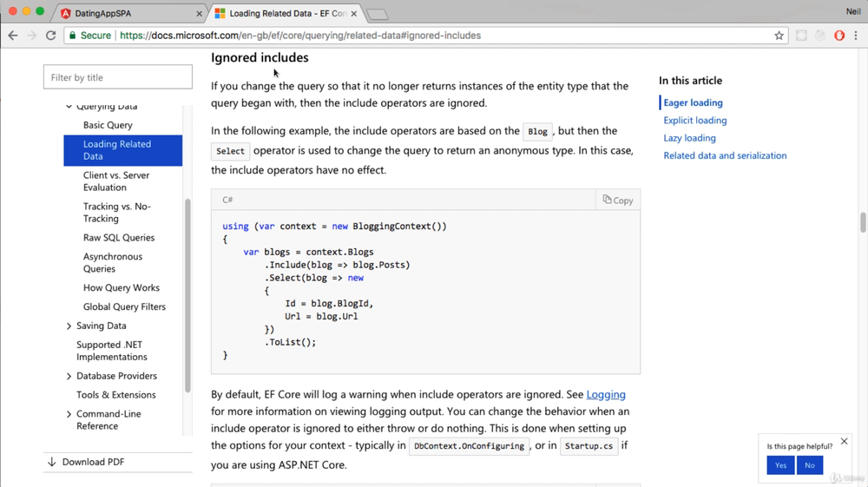Image resolution: width=868 pixels, height=487 pixels.
Task: Open How Query Works page
Action: [122, 288]
